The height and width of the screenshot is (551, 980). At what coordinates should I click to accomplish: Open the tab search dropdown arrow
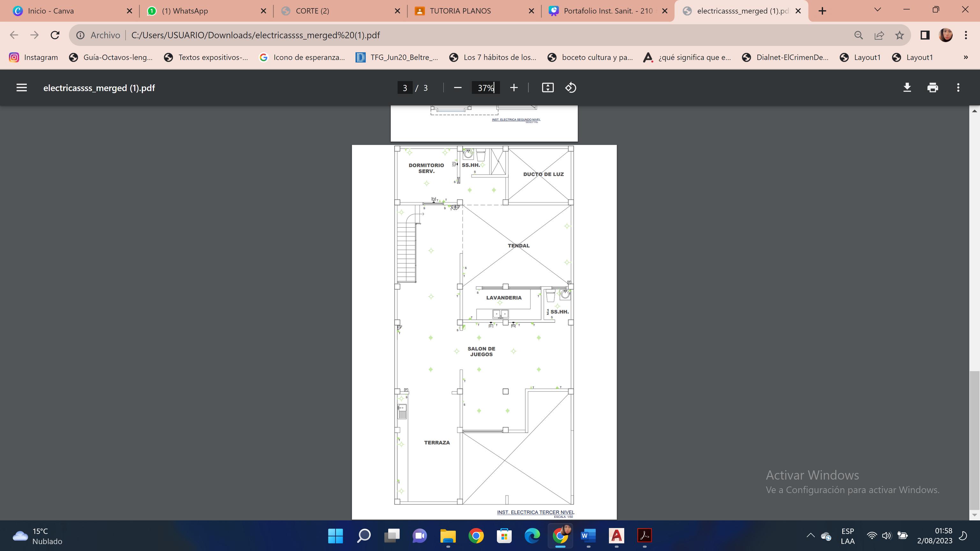click(878, 10)
